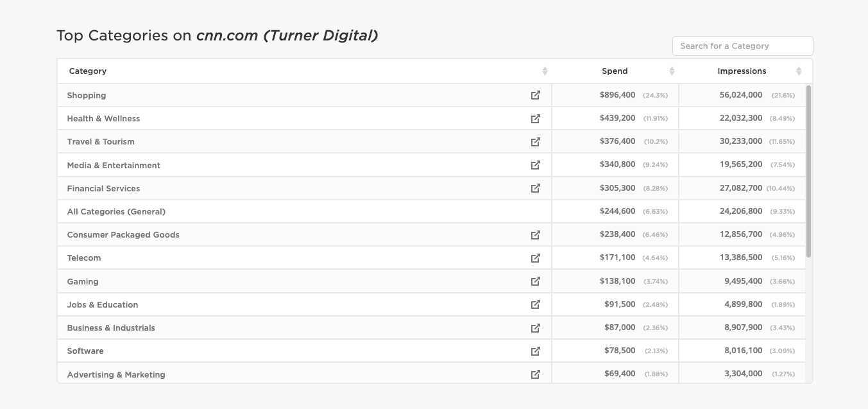Image resolution: width=868 pixels, height=409 pixels.
Task: Sort table by Category column arrows
Action: [545, 71]
